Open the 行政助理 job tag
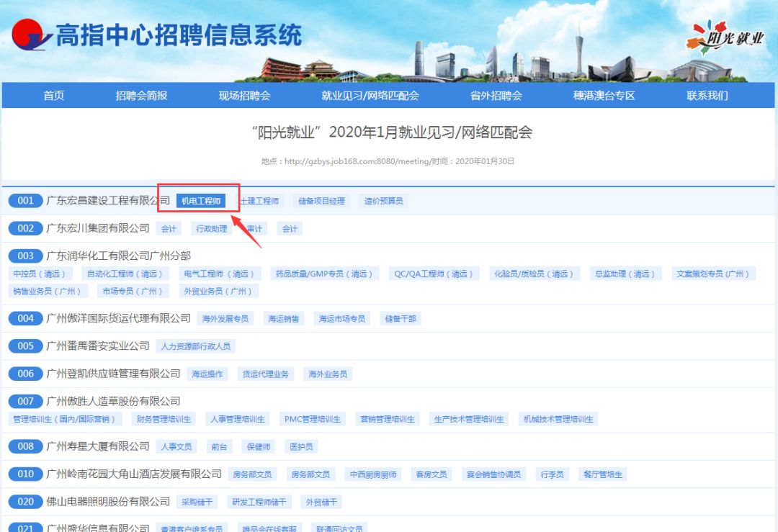Image resolution: width=778 pixels, height=532 pixels. (x=212, y=229)
